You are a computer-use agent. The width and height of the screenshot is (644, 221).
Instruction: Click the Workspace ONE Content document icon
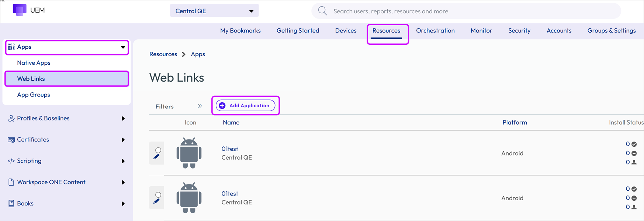pyautogui.click(x=11, y=182)
